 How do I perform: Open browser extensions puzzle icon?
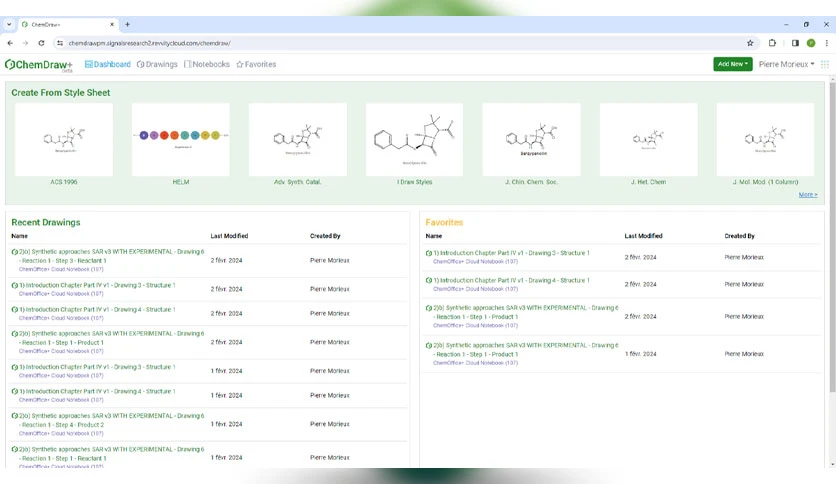pyautogui.click(x=772, y=43)
